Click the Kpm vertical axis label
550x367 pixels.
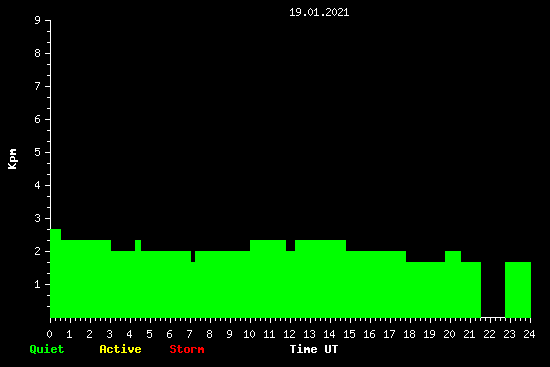point(13,159)
